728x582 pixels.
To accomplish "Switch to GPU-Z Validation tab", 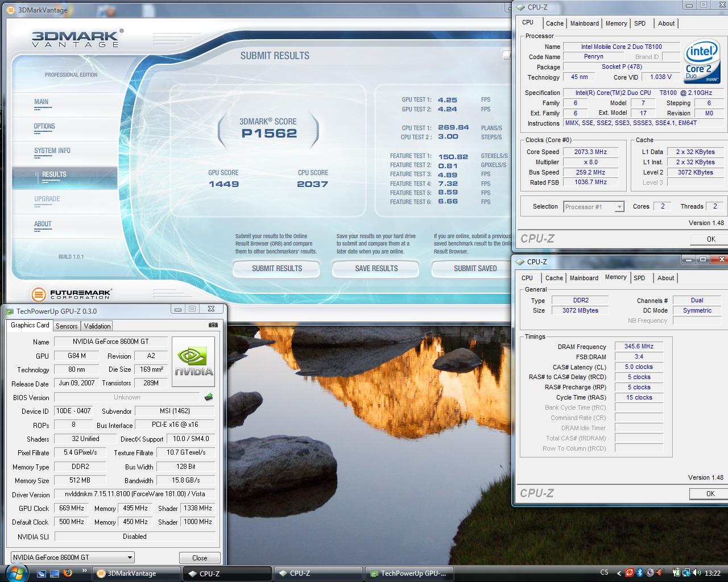I will tap(97, 326).
